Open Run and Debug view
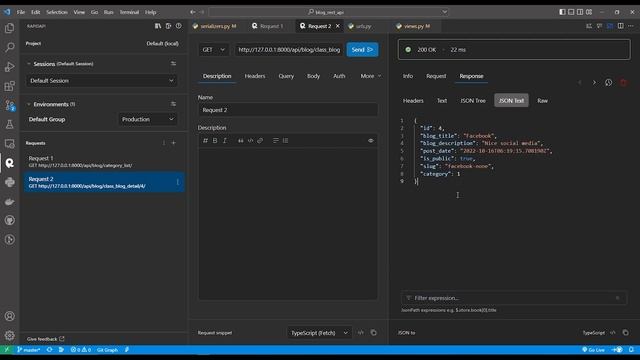The width and height of the screenshot is (640, 360). point(9,67)
